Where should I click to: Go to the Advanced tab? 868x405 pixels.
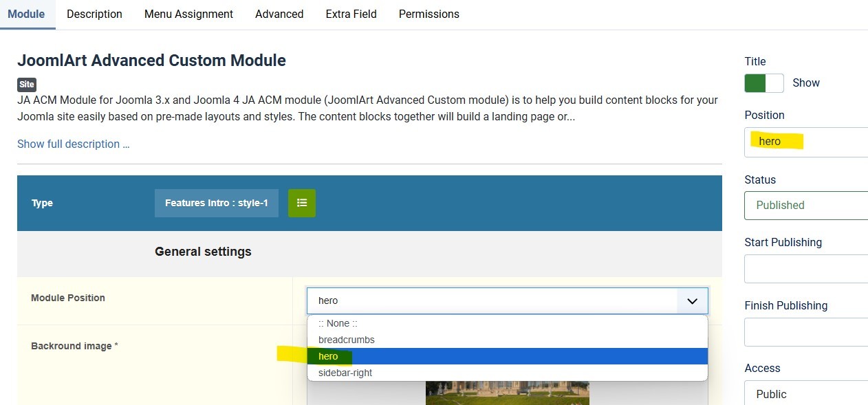coord(279,14)
